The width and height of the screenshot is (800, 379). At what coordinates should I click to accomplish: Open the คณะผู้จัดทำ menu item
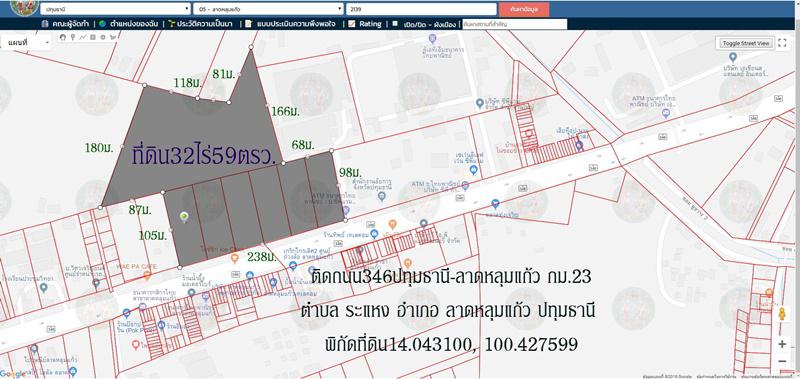[66, 23]
